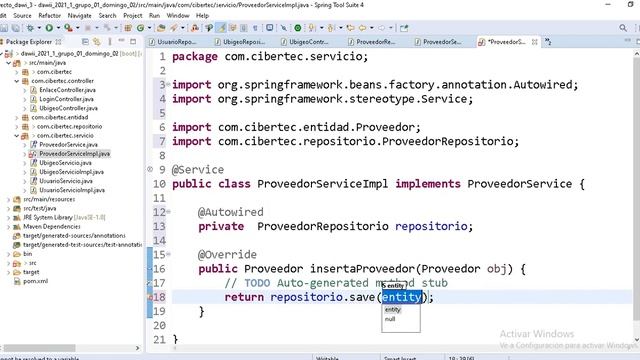Expand the JRE System Library node
This screenshot has width=640, height=360.
point(9,218)
